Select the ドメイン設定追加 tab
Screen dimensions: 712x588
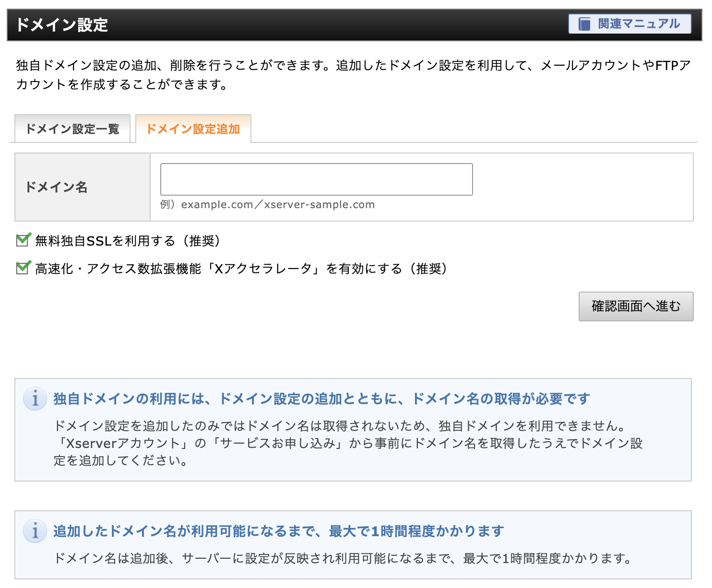193,129
